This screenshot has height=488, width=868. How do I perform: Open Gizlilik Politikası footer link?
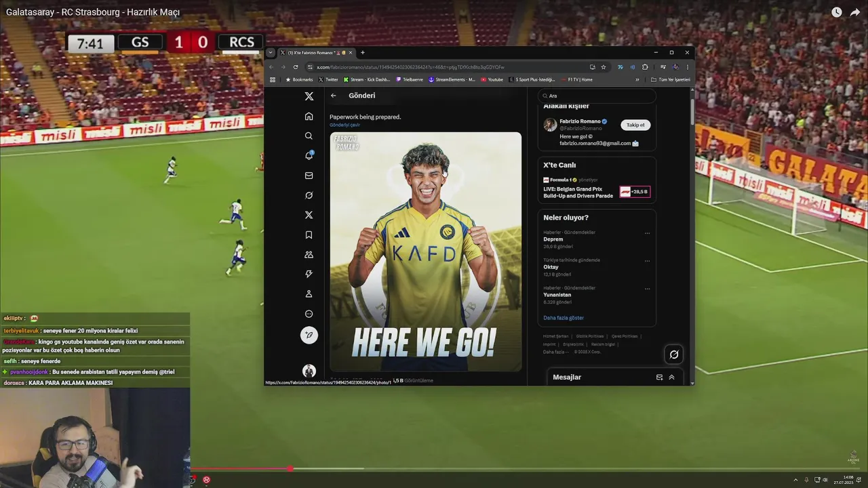tap(589, 336)
